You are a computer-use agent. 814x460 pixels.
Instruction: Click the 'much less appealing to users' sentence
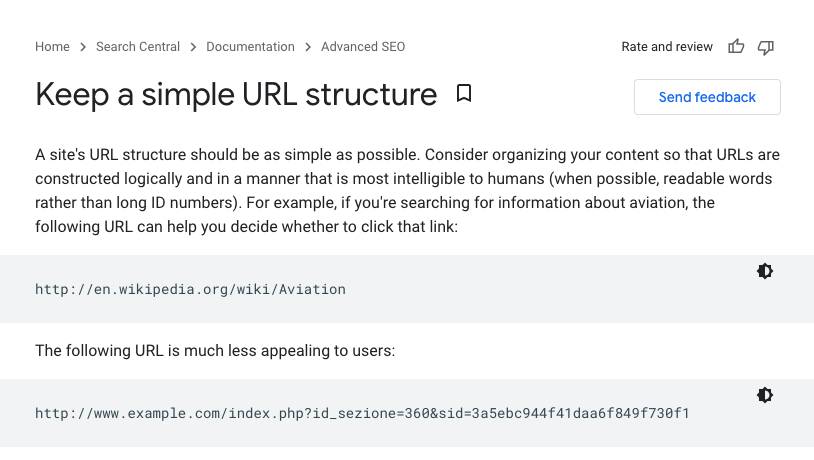click(x=215, y=350)
